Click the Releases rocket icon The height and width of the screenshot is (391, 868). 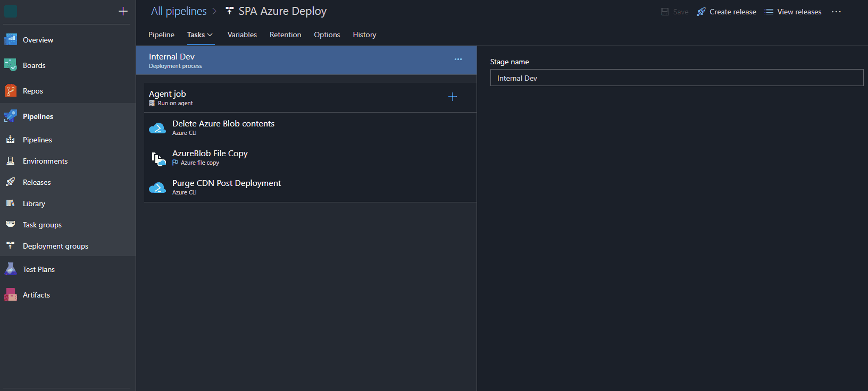[10, 182]
